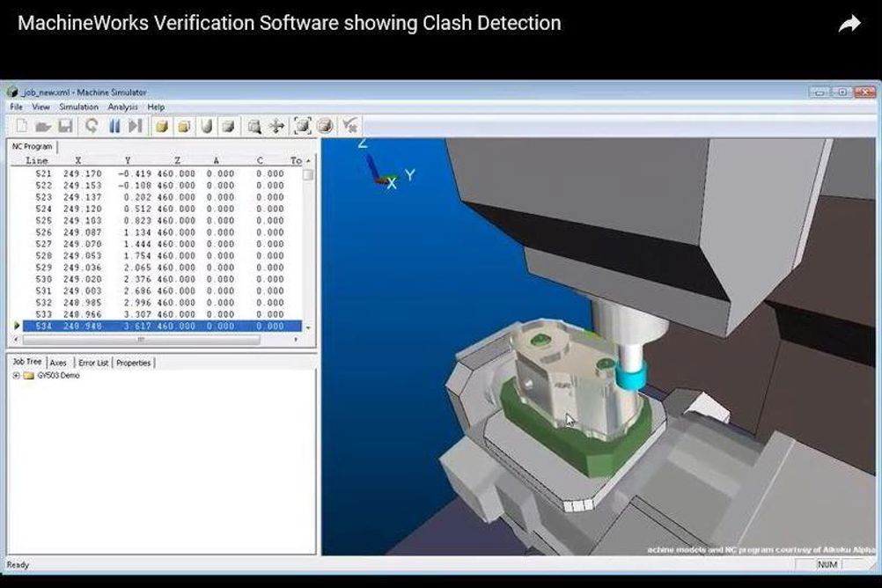This screenshot has width=882, height=588.
Task: Step forward one NC block
Action: click(136, 126)
